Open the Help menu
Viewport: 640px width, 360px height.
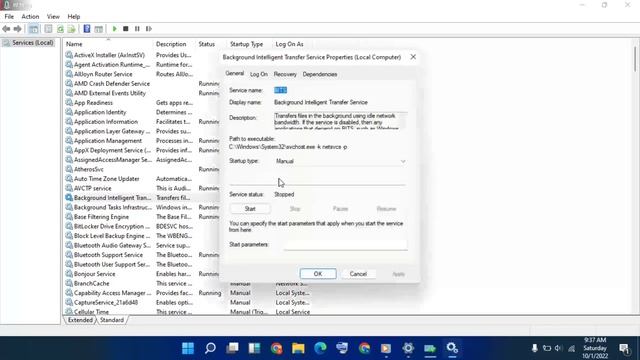click(73, 17)
